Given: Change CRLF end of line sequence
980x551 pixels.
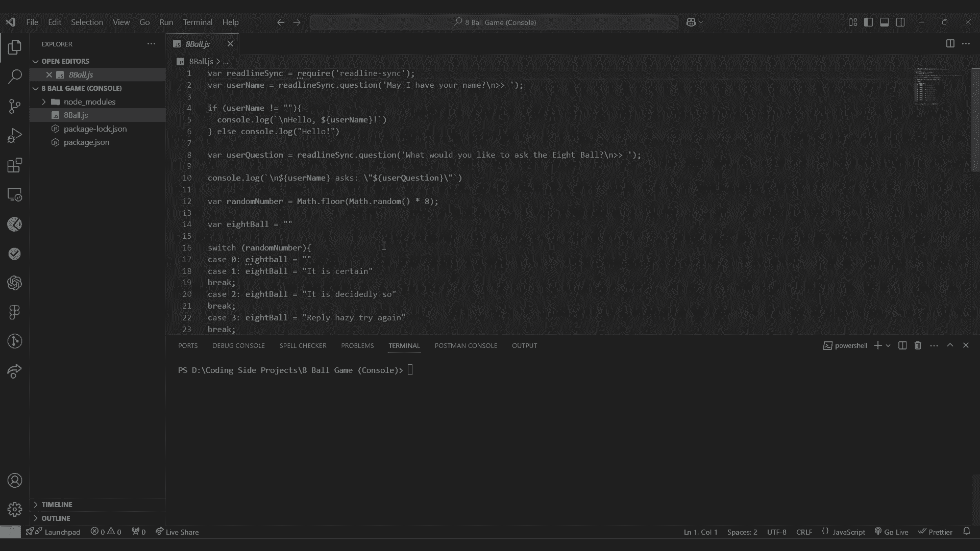Looking at the screenshot, I should point(804,532).
